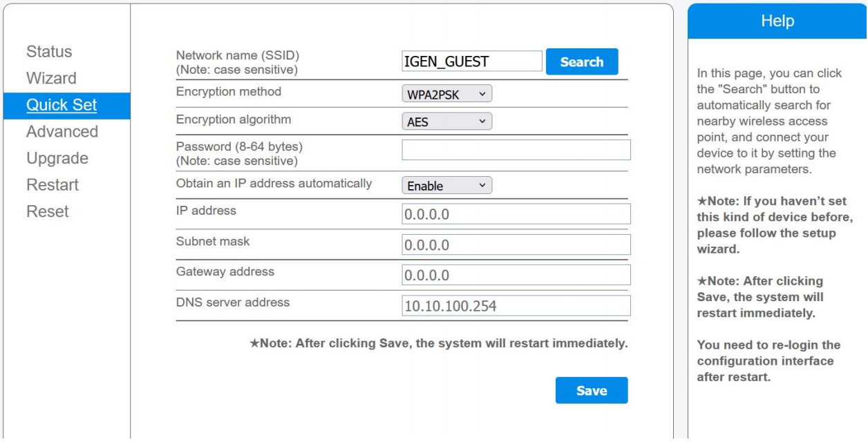
Task: Click the restart warning note above Save
Action: pos(438,344)
